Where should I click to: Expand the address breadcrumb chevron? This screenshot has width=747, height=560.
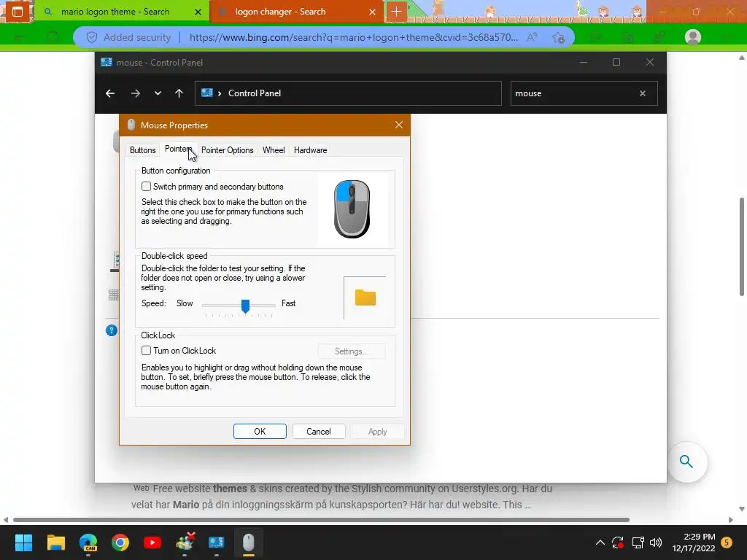coord(220,93)
